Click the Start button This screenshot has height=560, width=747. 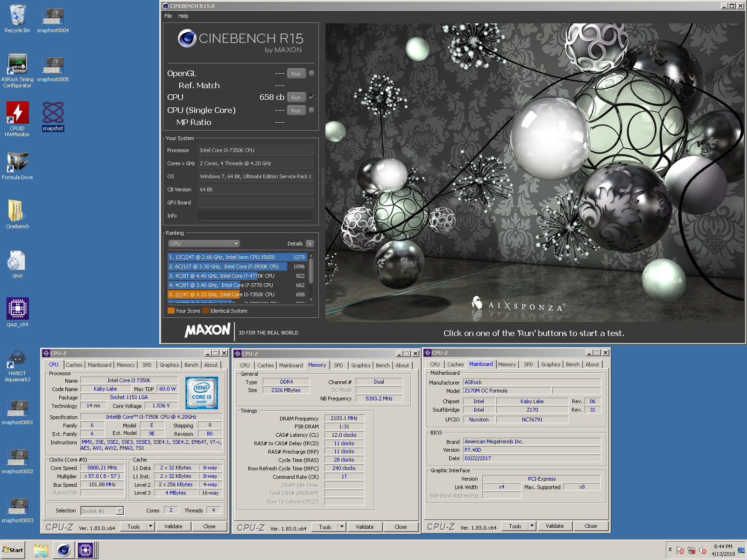click(x=13, y=550)
